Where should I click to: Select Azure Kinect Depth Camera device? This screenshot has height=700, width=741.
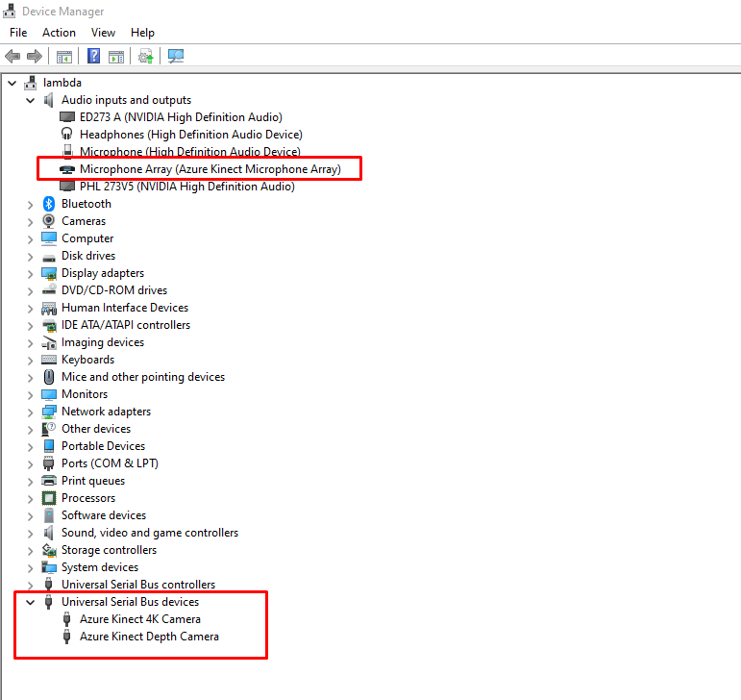(149, 637)
